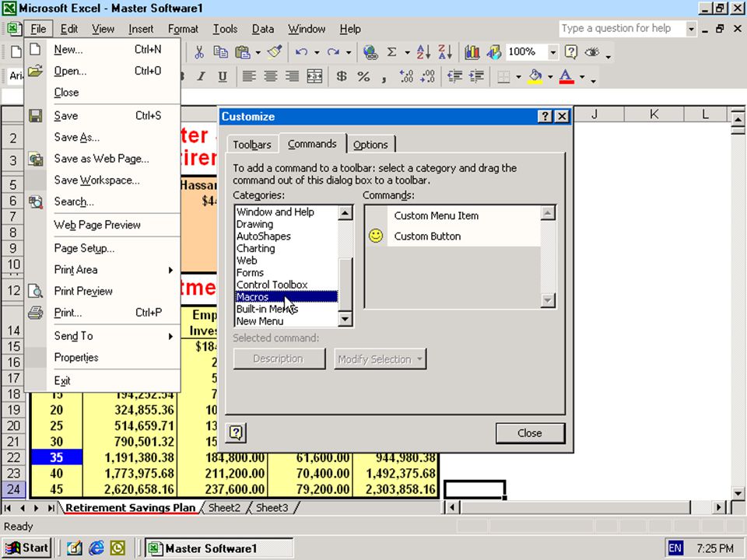Viewport: 747px width, 560px height.
Task: Select Page Setup in File menu
Action: point(84,248)
